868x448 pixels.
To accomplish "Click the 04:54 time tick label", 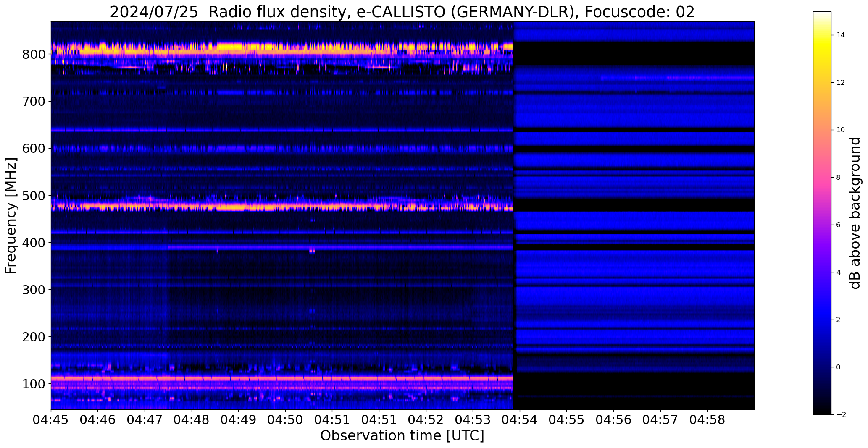I will click(x=520, y=420).
